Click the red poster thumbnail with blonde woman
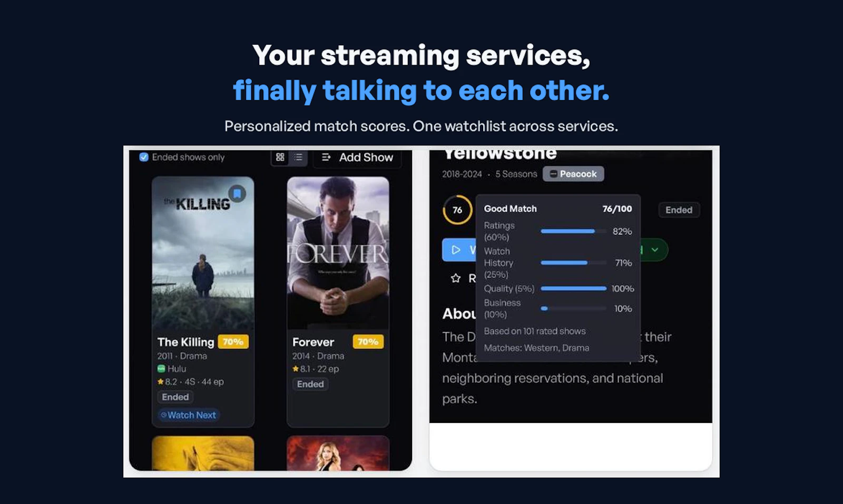Image resolution: width=843 pixels, height=504 pixels. pyautogui.click(x=338, y=453)
